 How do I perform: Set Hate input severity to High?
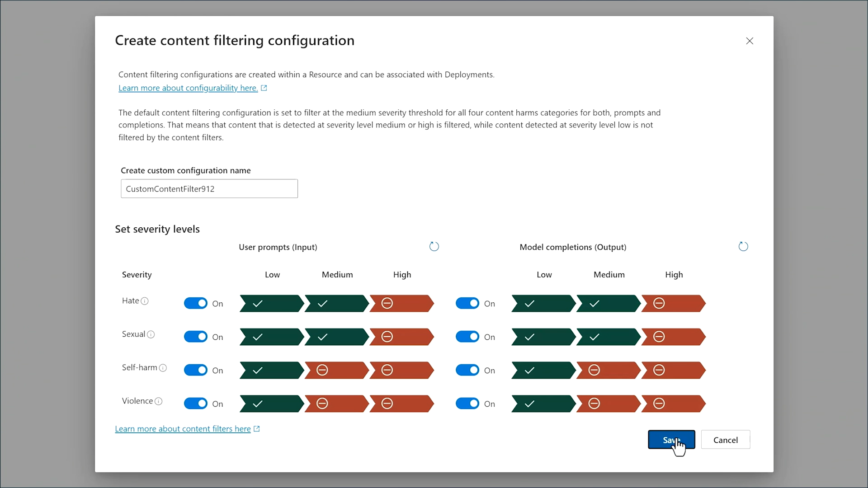click(401, 303)
